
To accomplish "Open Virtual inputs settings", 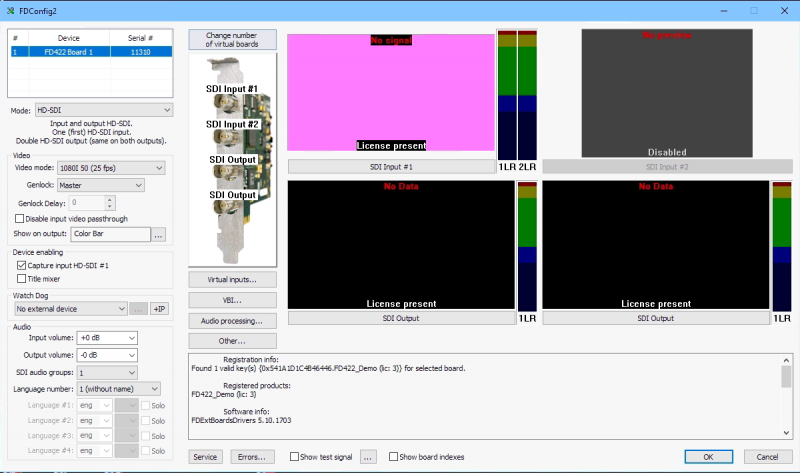I will (233, 280).
